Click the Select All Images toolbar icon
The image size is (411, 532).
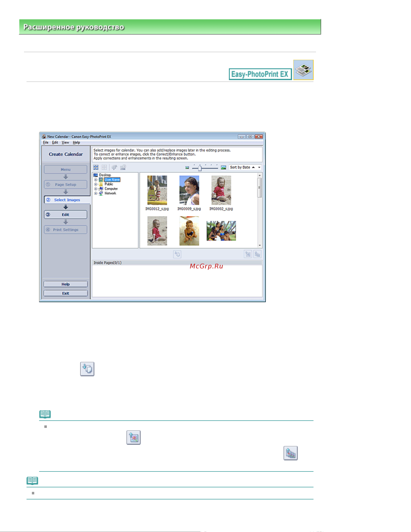point(96,167)
